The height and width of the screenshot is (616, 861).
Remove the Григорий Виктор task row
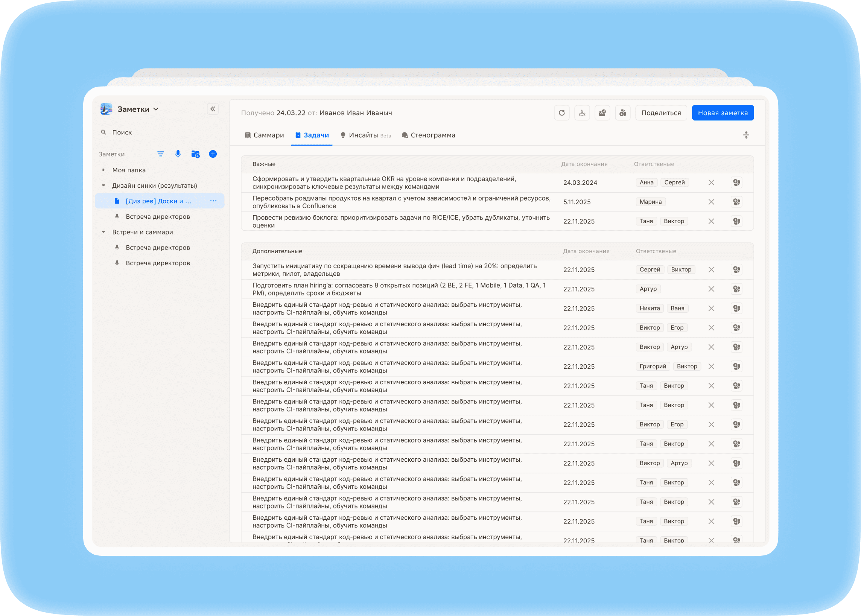711,367
